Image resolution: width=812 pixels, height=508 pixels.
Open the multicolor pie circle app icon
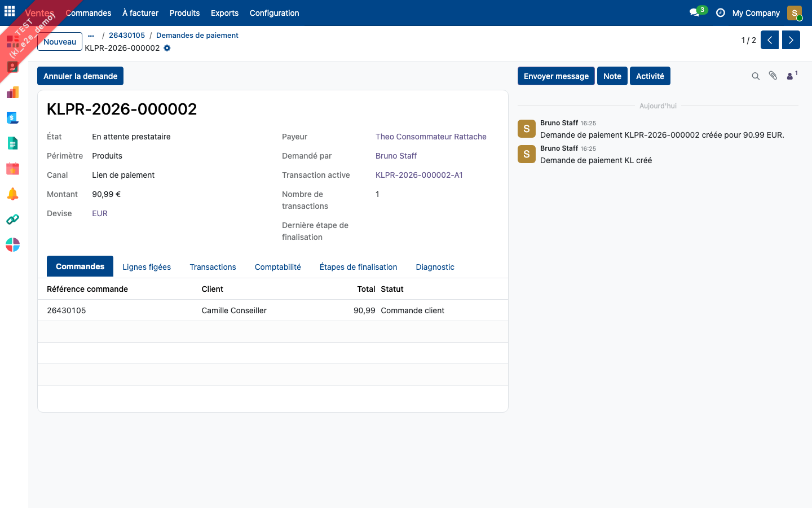[x=12, y=244]
